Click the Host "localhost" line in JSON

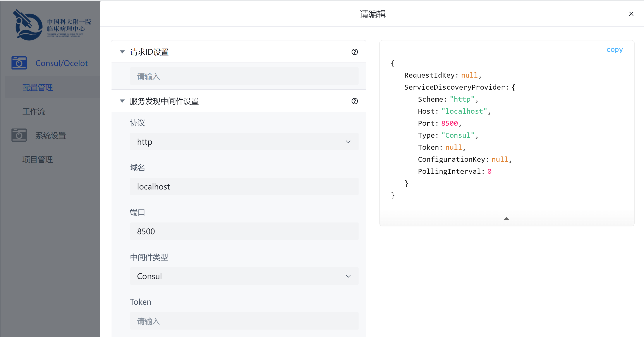click(454, 111)
